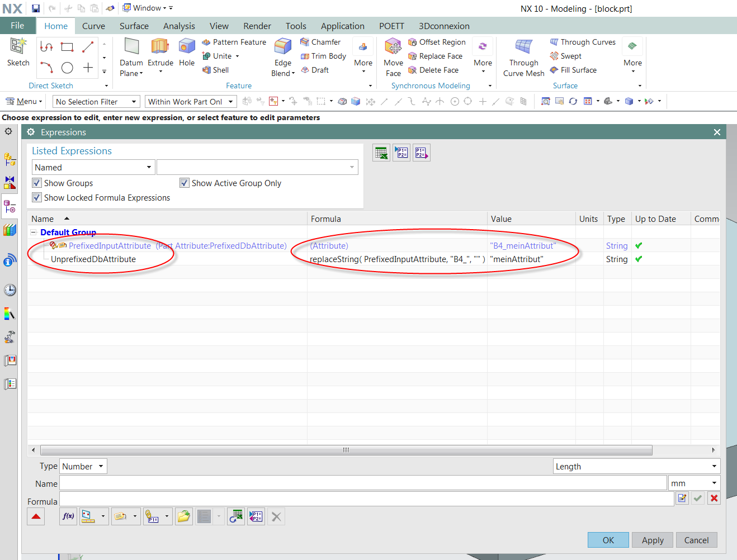The height and width of the screenshot is (560, 737).
Task: Select the Line sketch tool
Action: 88,47
